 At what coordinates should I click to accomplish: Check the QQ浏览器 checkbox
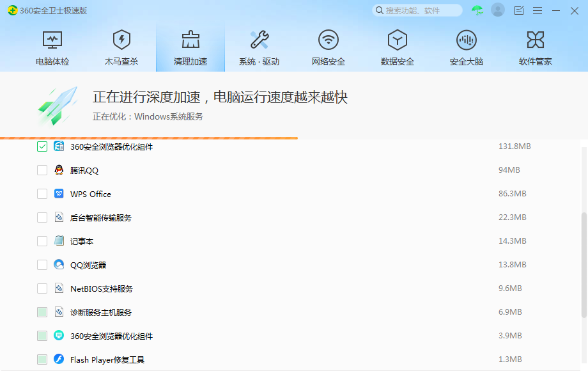(x=42, y=265)
